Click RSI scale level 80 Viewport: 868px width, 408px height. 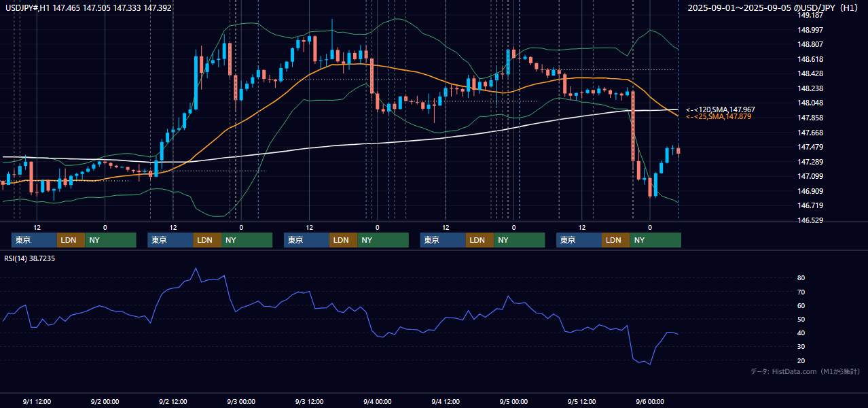[801, 278]
